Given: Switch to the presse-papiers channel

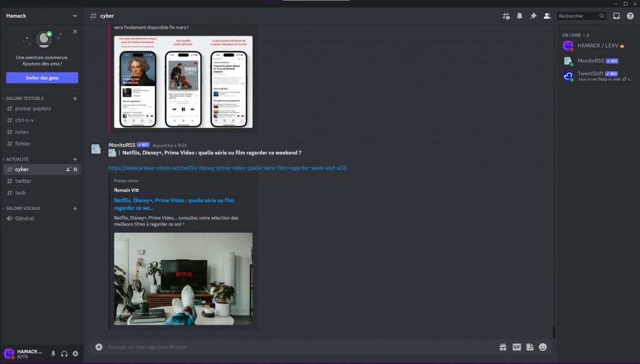Looking at the screenshot, I should pyautogui.click(x=32, y=109).
